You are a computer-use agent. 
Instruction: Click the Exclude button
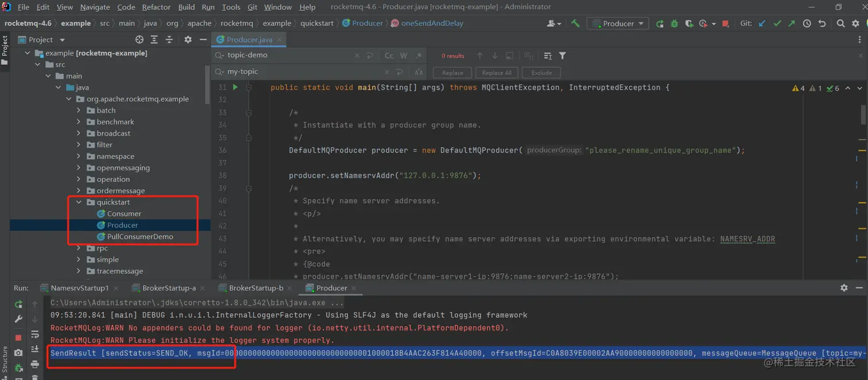(541, 72)
